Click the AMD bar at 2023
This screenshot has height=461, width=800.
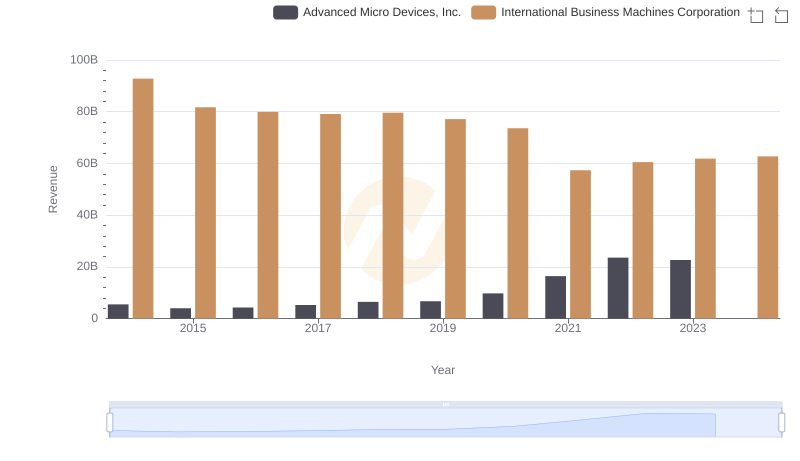pyautogui.click(x=681, y=289)
